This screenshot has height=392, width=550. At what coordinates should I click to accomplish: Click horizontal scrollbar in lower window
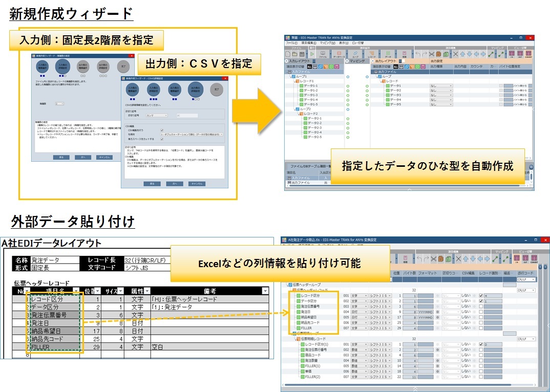tap(410, 384)
